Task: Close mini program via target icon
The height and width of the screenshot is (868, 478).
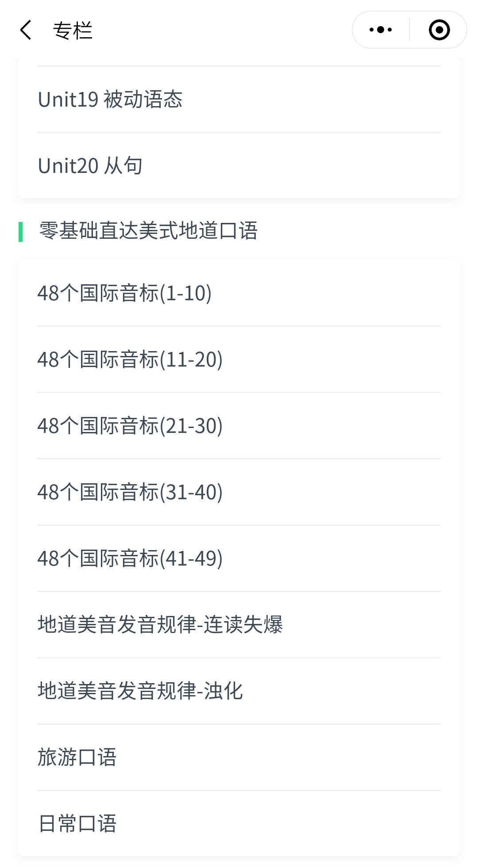Action: click(439, 30)
